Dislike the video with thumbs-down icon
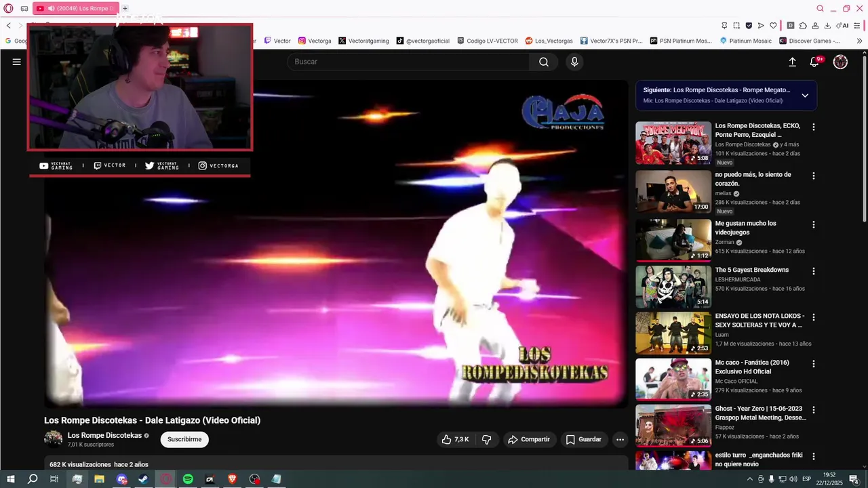This screenshot has width=868, height=488. [487, 439]
